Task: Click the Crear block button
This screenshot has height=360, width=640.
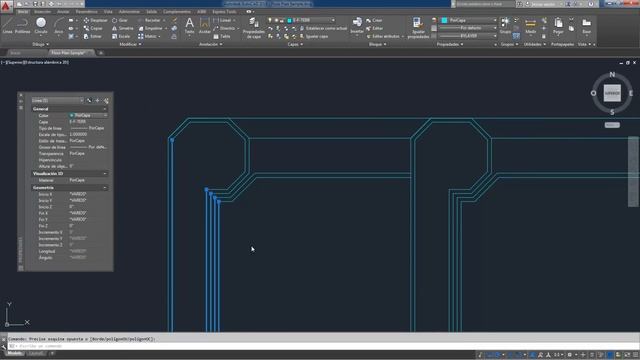Action: pyautogui.click(x=374, y=20)
